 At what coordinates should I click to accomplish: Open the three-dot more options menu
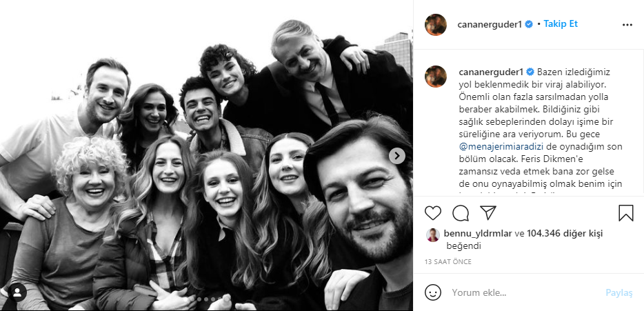[627, 24]
